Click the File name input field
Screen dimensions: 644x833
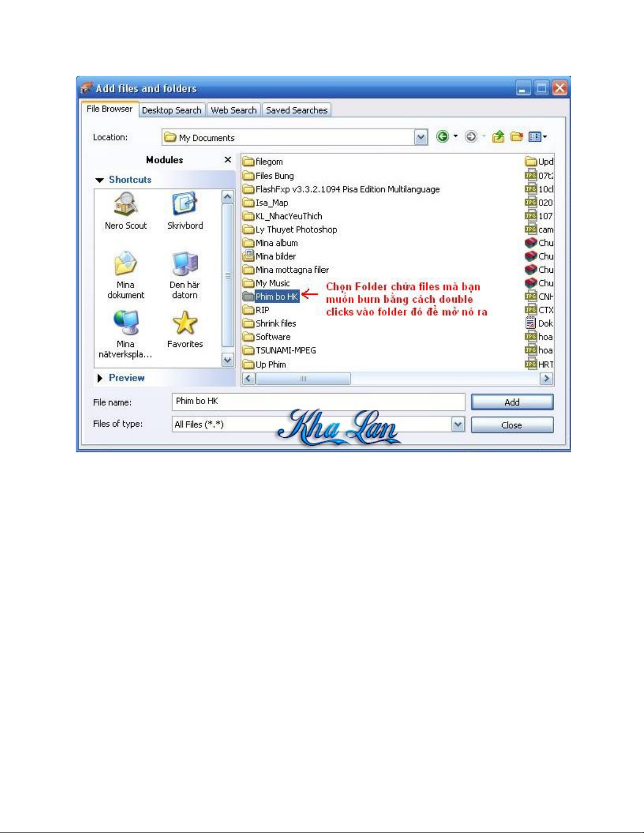point(318,402)
